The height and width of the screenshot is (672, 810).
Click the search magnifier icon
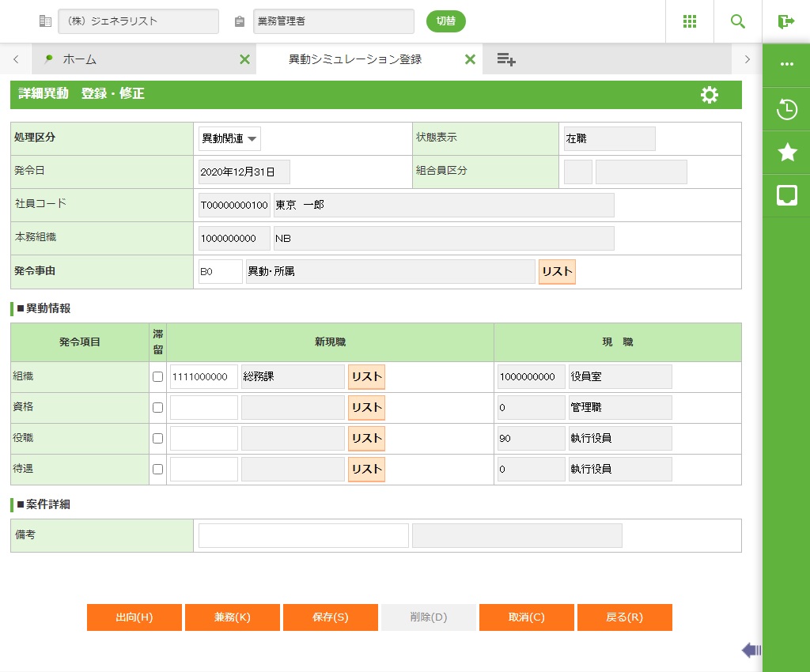(737, 21)
